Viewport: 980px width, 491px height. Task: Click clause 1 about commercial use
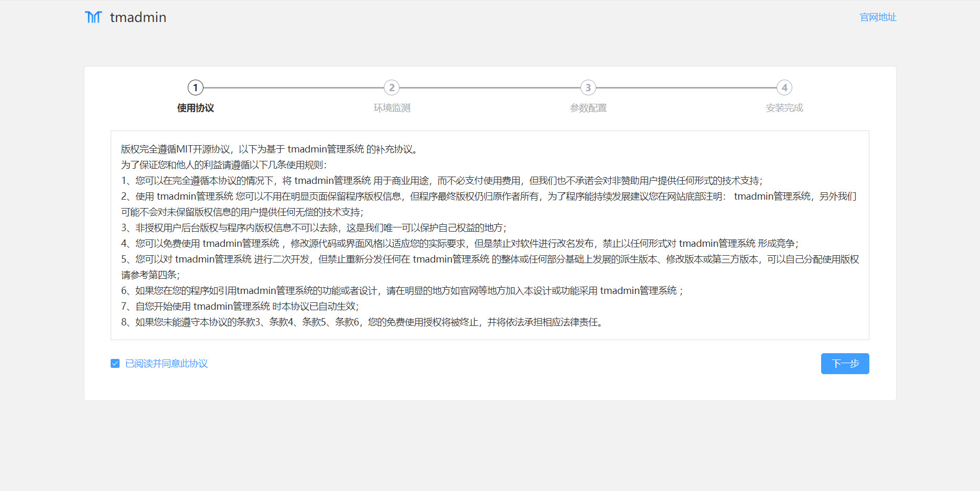441,181
